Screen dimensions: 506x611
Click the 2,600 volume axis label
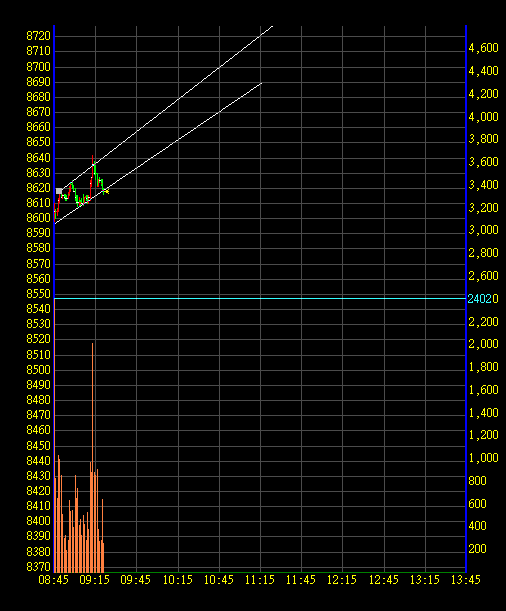483,276
